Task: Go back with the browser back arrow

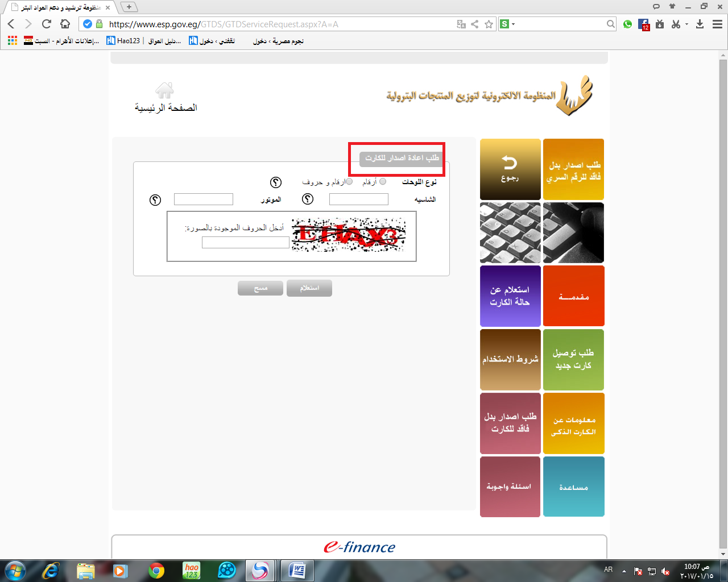Action: coord(11,24)
